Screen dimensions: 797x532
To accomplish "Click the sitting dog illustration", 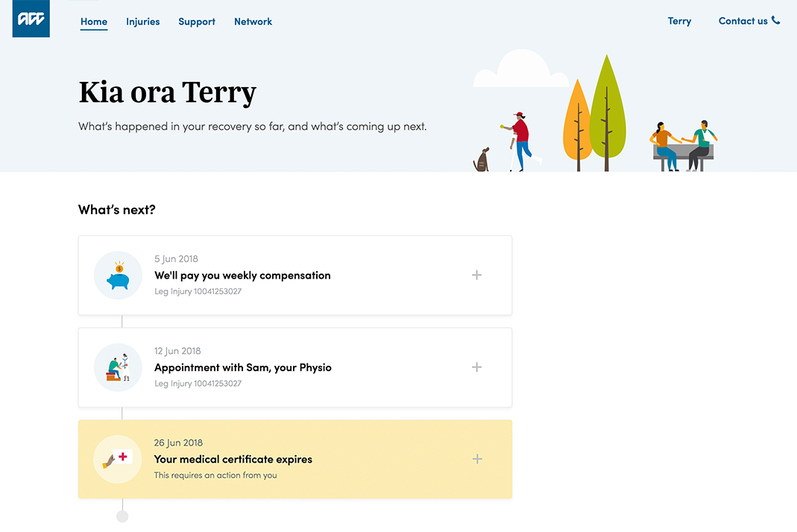I will [482, 159].
